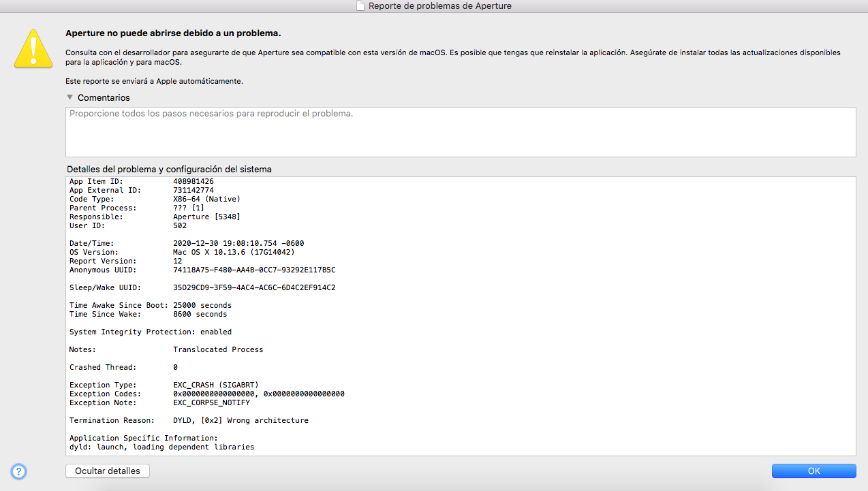Confirm with the OK button
This screenshot has width=868, height=491.
[813, 471]
